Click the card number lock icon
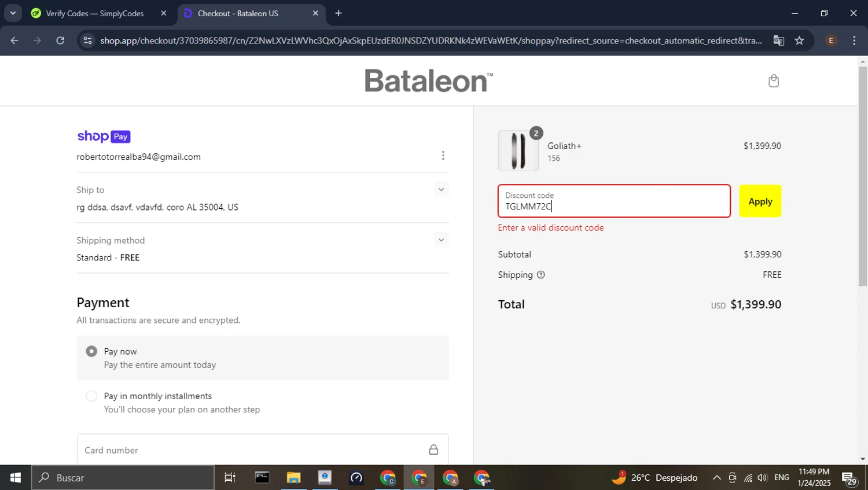 coord(433,450)
